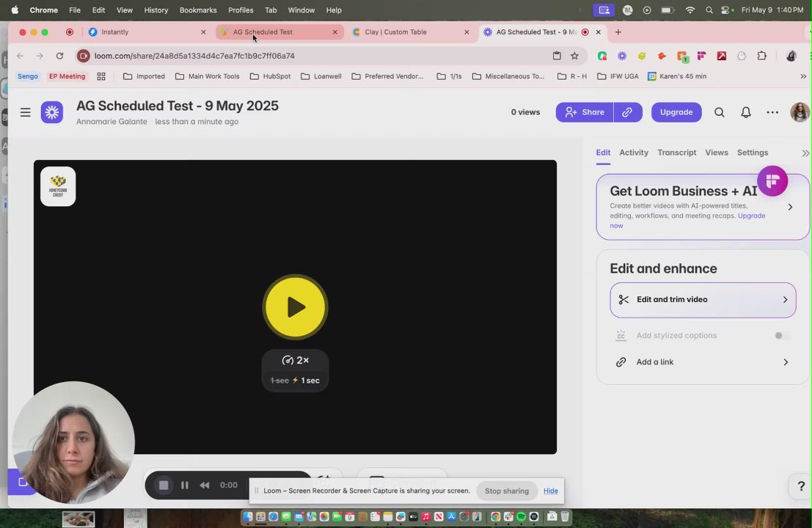This screenshot has width=812, height=528.
Task: Open the IFW UGA bookmarks folder
Action: [618, 76]
